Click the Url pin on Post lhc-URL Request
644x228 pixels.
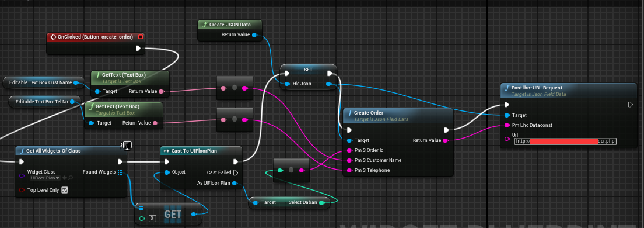tap(508, 139)
